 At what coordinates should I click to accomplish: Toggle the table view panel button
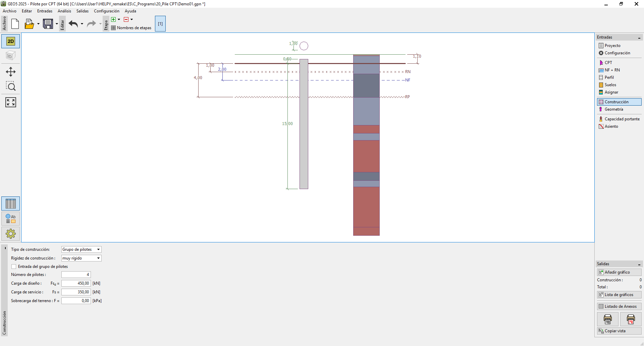pos(11,204)
